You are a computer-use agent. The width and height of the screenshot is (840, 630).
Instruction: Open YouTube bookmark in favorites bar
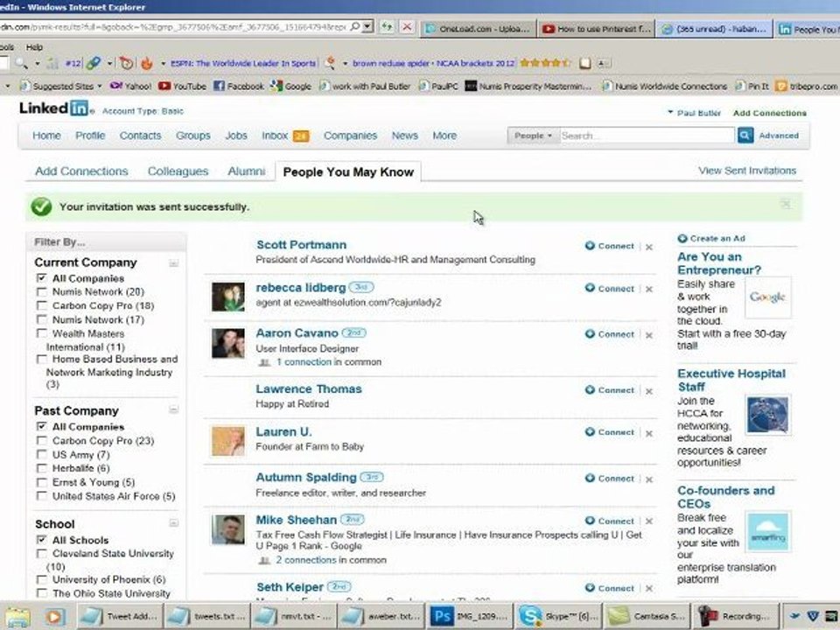pyautogui.click(x=182, y=86)
